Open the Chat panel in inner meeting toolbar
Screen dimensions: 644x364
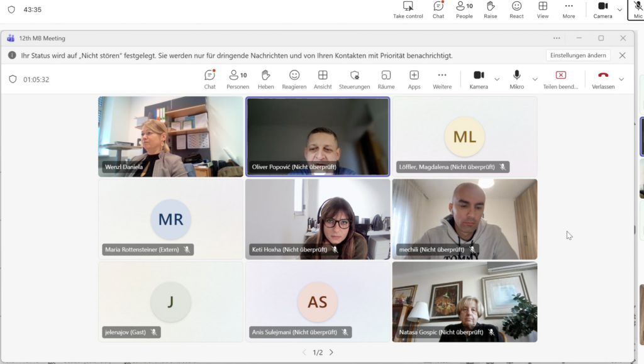click(x=209, y=79)
